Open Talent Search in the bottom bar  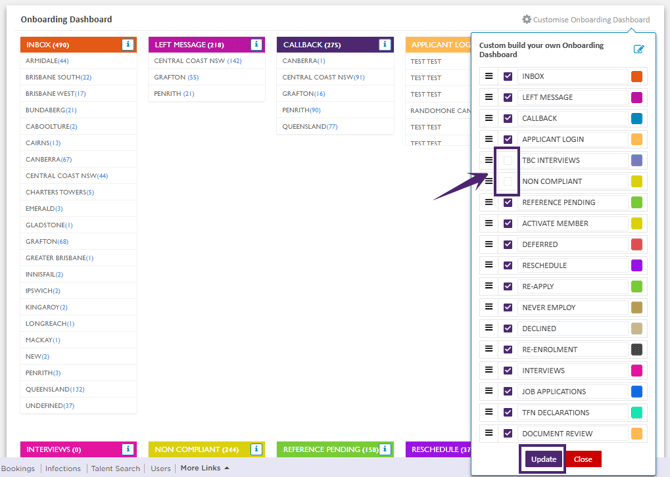(115, 468)
